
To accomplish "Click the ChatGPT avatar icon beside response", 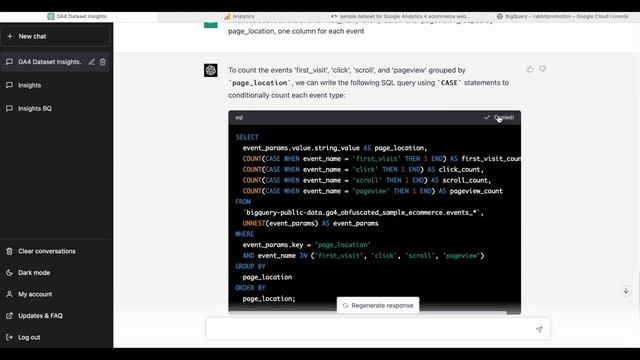I will coord(211,70).
